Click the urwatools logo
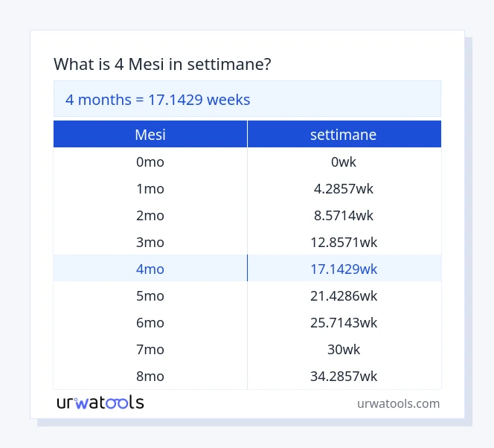The width and height of the screenshot is (494, 448). [100, 403]
